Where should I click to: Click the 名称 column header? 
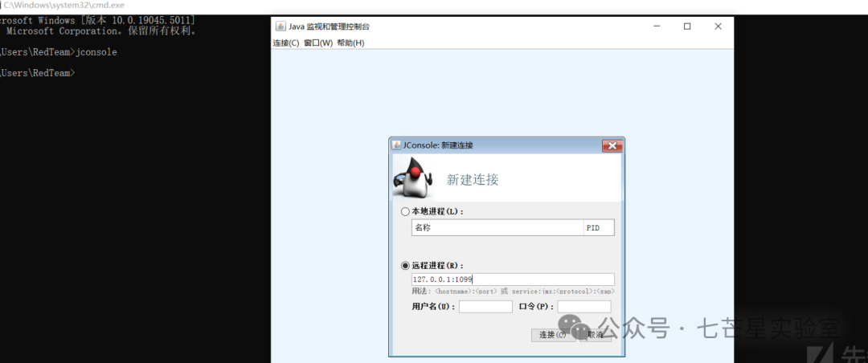(497, 227)
